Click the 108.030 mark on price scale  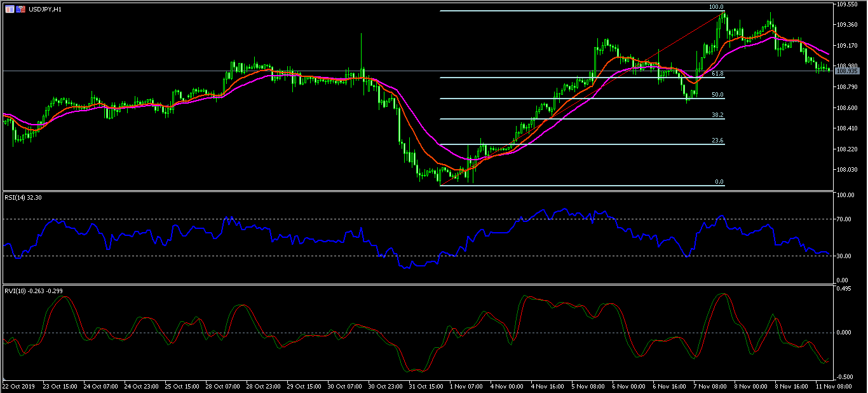848,169
